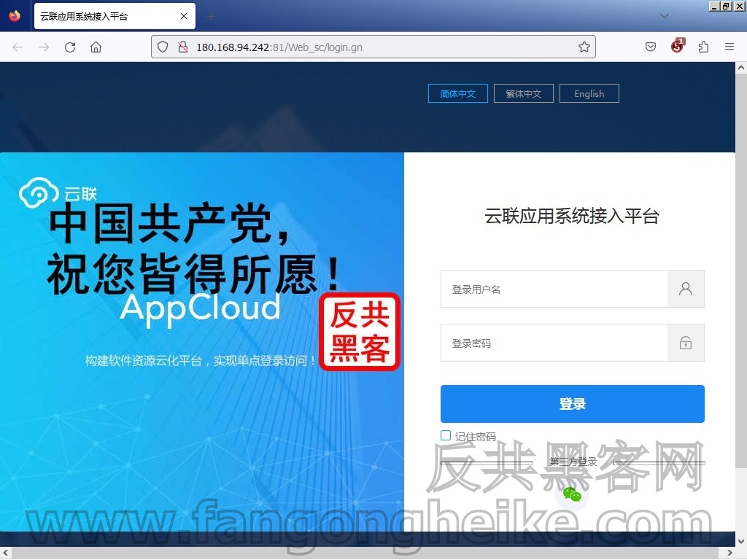Bookmark this page with star
This screenshot has height=560, width=747.
tap(584, 47)
